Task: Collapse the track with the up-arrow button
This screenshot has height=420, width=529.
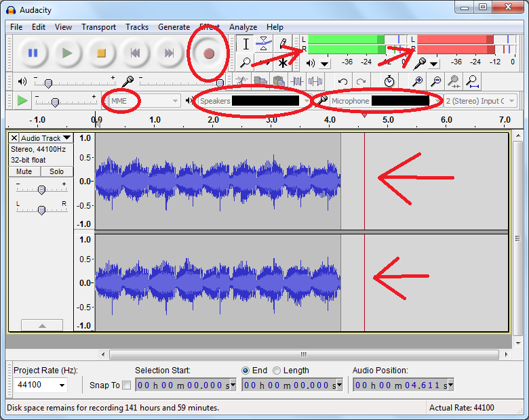Action: click(42, 325)
